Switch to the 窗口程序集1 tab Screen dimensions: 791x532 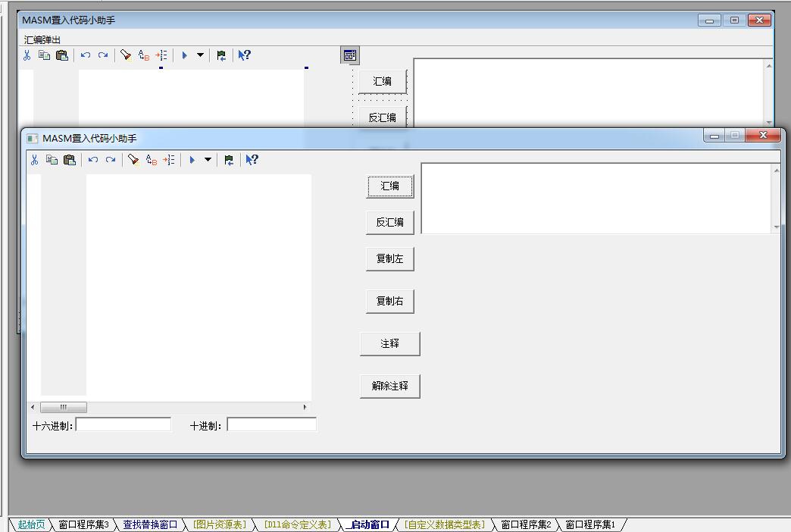(590, 525)
